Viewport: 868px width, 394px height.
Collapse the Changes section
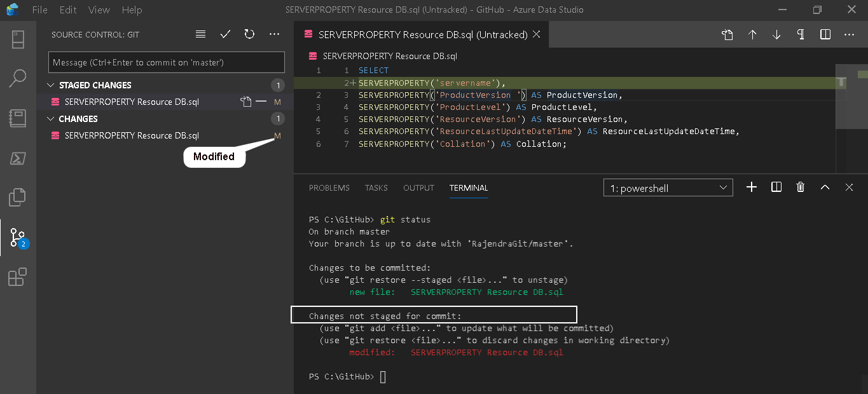point(52,119)
